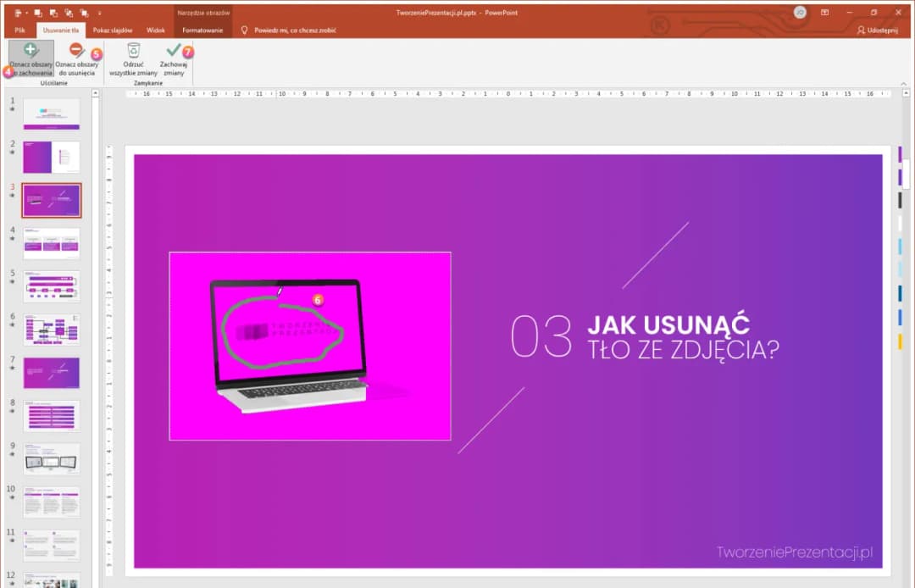Viewport: 915px width, 588px height.
Task: Select the Formatowanie tab
Action: pos(203,28)
